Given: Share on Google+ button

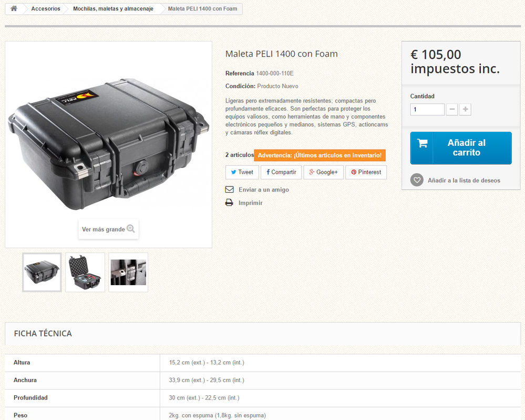Looking at the screenshot, I should tap(323, 172).
